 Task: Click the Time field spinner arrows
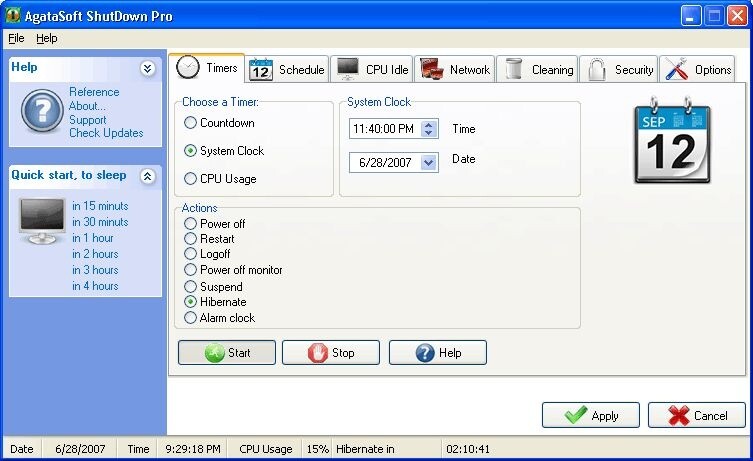tap(429, 129)
